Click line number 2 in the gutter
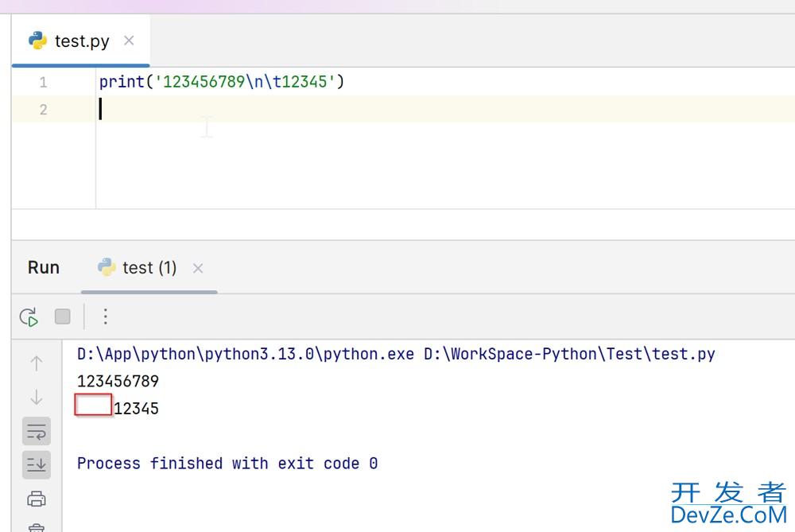Viewport: 795px width, 532px height. pyautogui.click(x=43, y=110)
